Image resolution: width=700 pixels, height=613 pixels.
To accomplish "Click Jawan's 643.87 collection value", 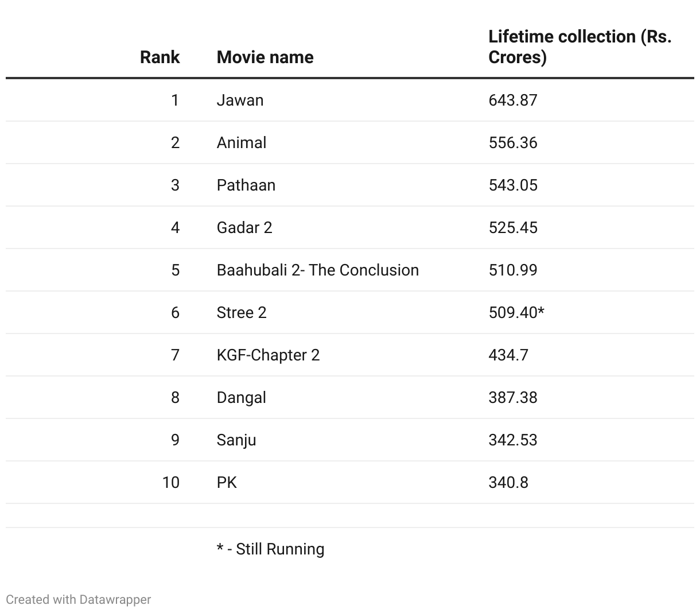I will click(513, 100).
